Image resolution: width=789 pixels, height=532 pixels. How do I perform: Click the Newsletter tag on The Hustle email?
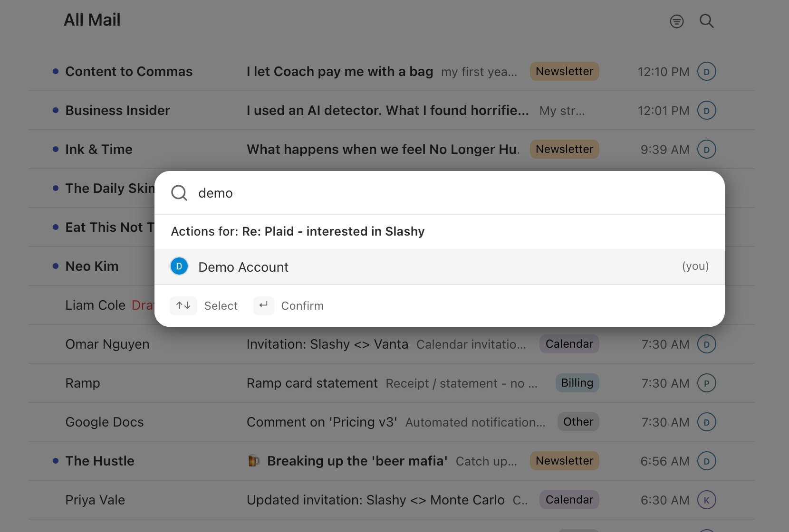coord(564,461)
